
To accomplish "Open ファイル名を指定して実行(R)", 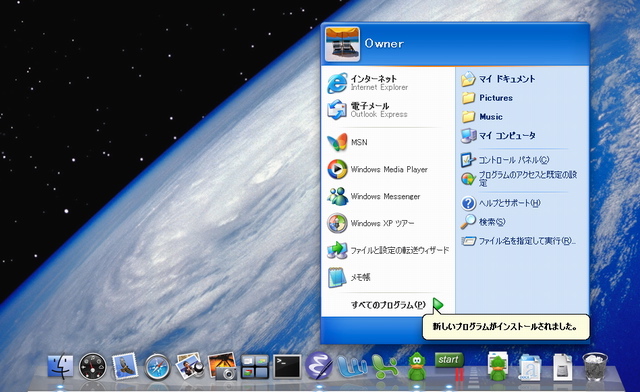I will point(518,241).
